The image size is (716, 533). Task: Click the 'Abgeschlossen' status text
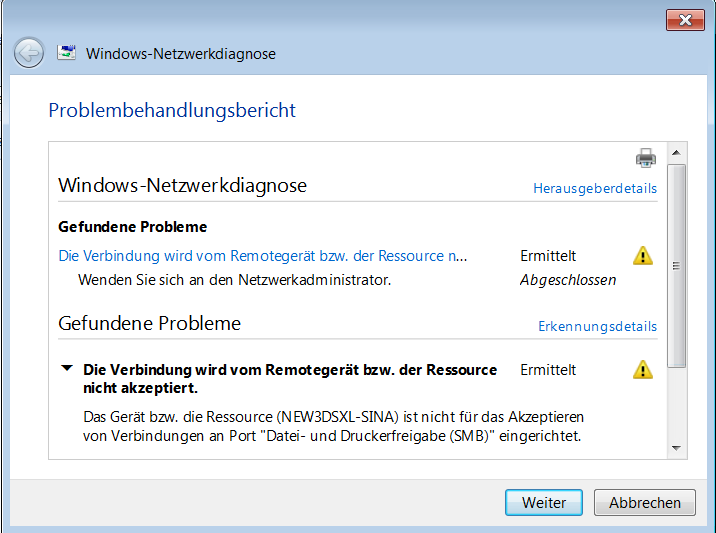coord(568,280)
